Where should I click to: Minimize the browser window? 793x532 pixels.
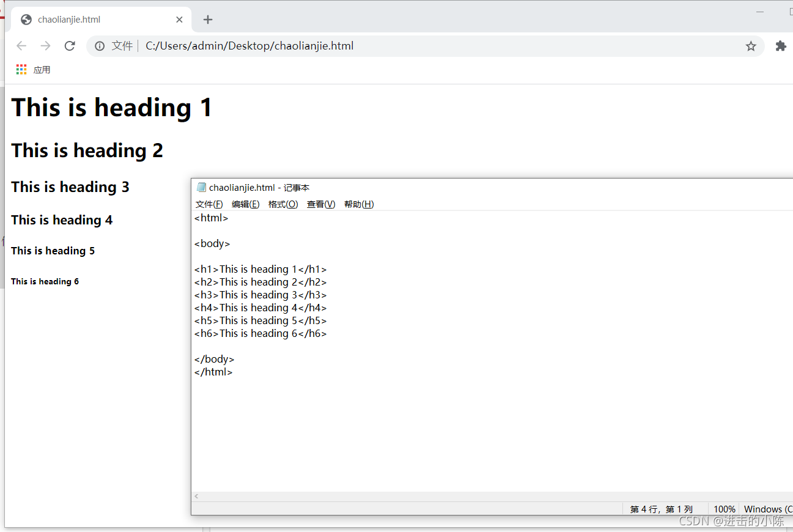(760, 12)
